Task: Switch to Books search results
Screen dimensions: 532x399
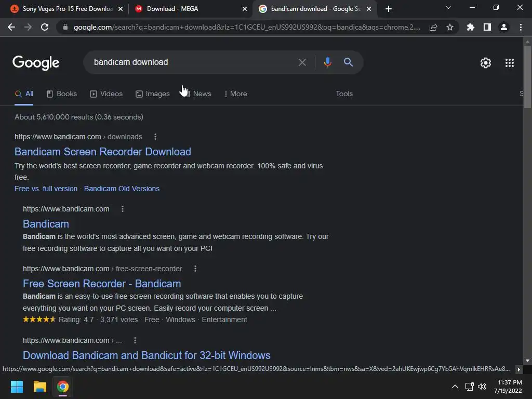Action: point(62,94)
